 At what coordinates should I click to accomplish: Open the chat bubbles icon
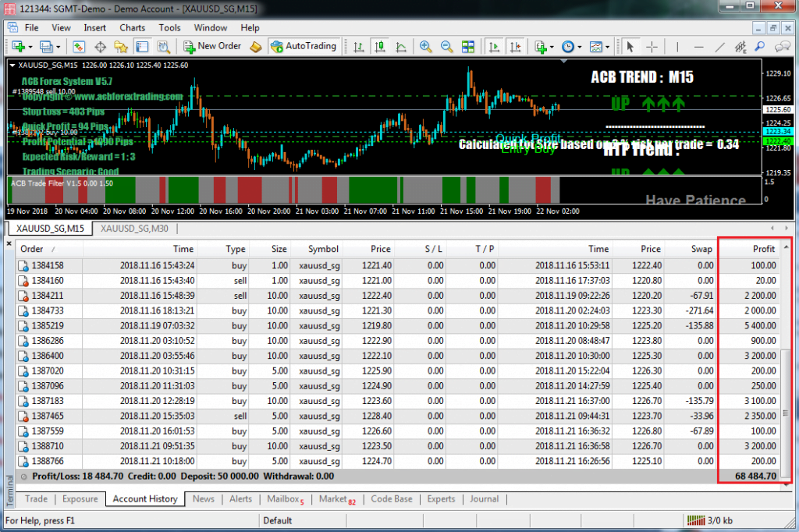(782, 47)
